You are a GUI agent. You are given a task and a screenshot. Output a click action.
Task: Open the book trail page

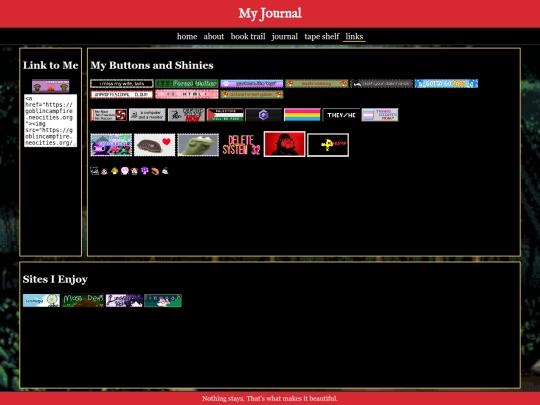(248, 37)
